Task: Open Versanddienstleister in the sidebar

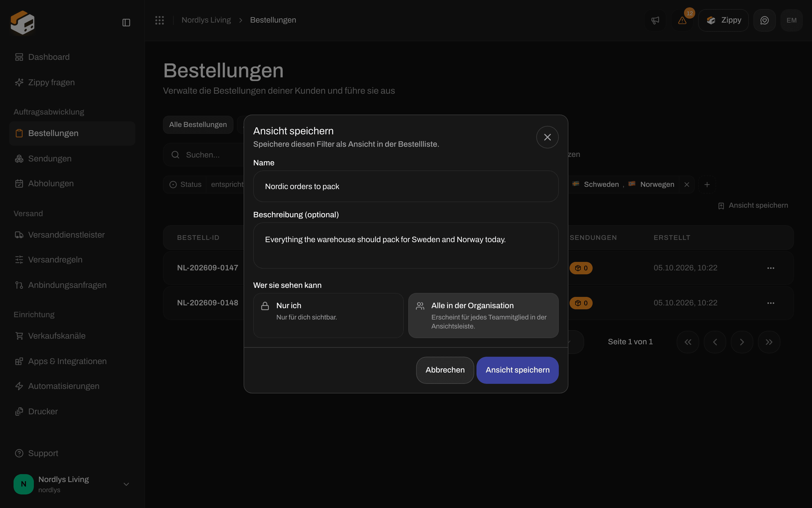Action: pos(72,235)
